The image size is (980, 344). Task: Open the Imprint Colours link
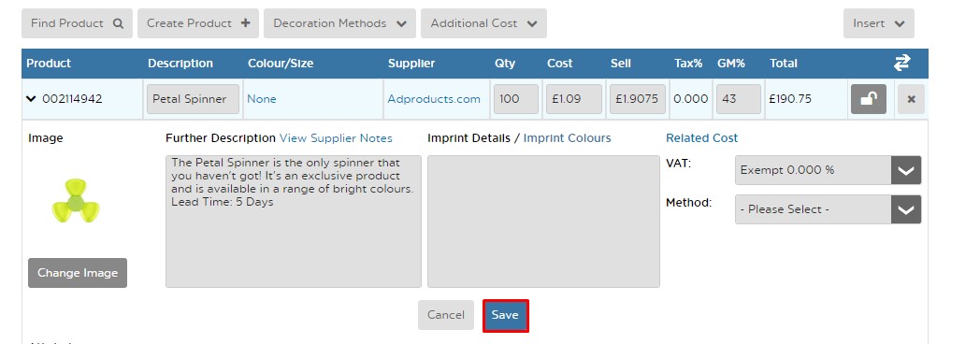coord(567,138)
